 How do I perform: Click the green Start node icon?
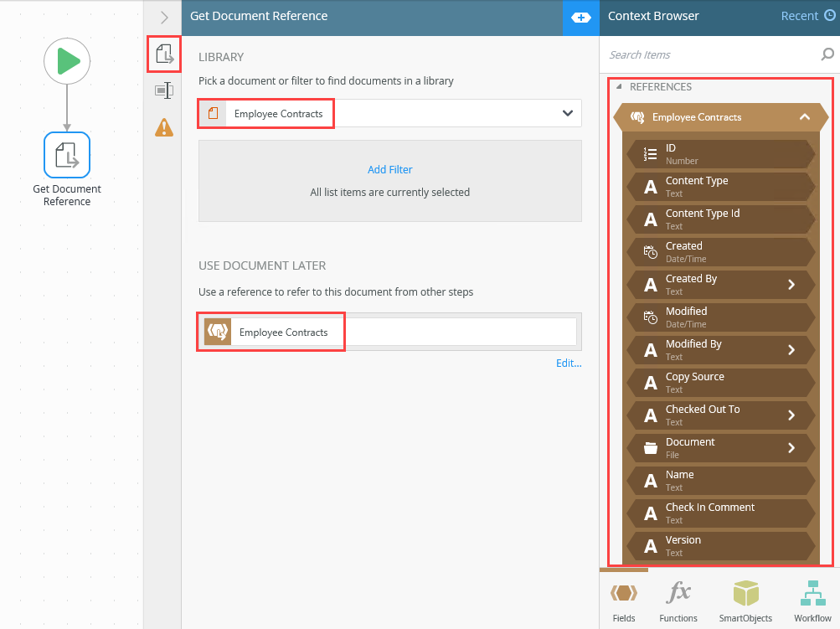[x=67, y=61]
